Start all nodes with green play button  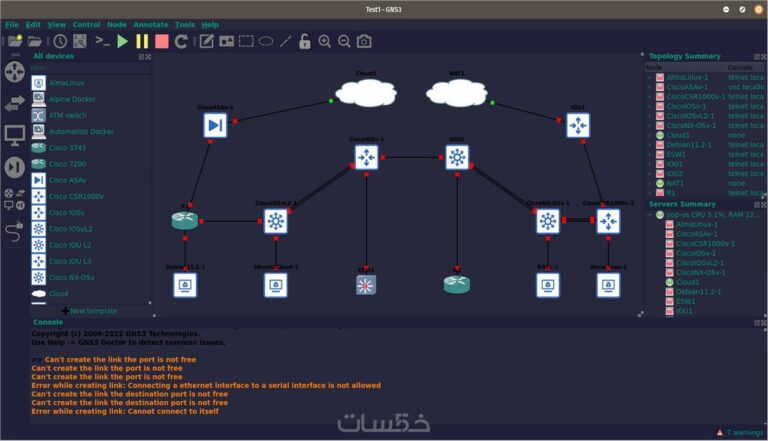(122, 41)
